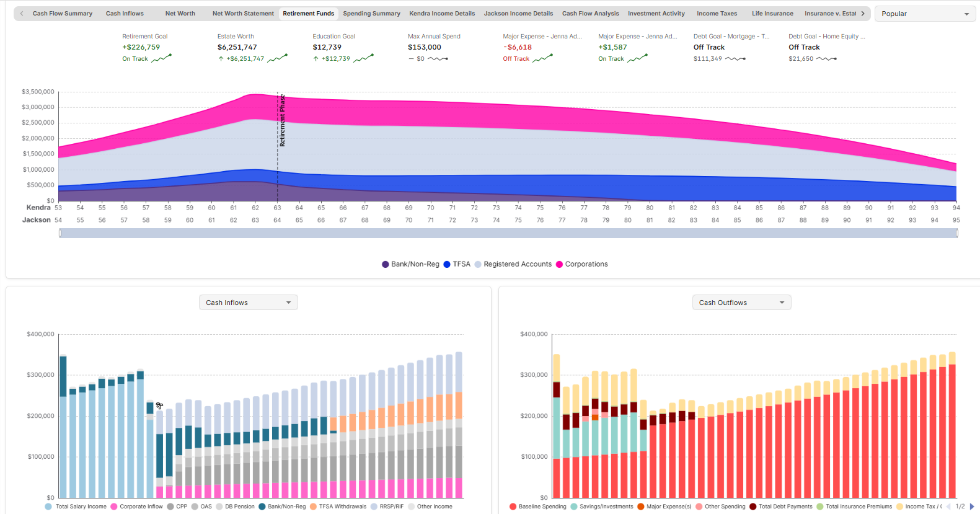980x514 pixels.
Task: Open the Jackson Income Details tab
Action: pos(518,14)
